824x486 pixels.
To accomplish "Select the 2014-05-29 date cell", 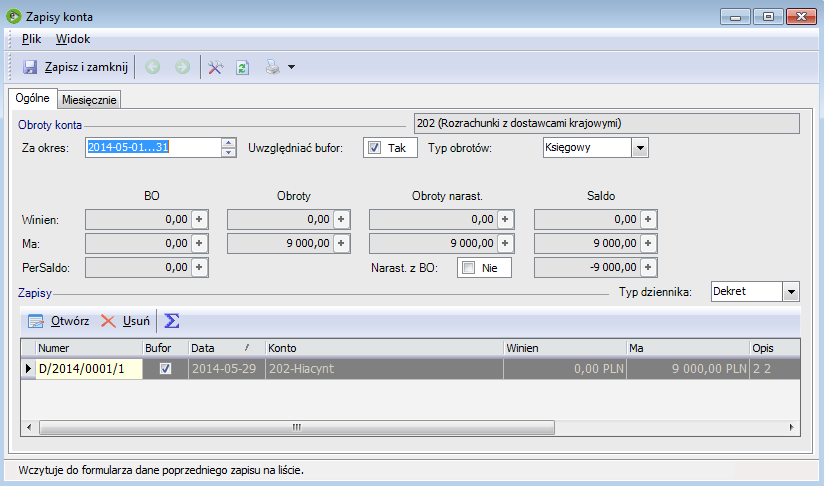I will point(226,369).
